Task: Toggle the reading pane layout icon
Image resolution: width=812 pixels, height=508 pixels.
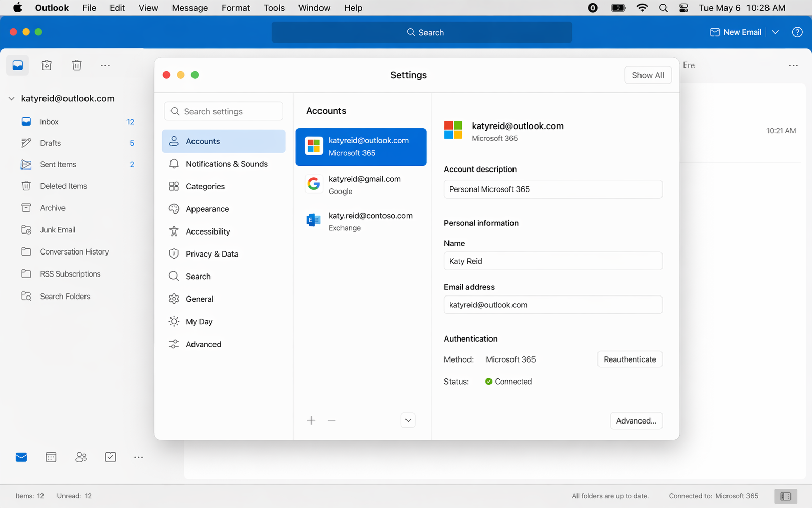Action: [x=785, y=496]
